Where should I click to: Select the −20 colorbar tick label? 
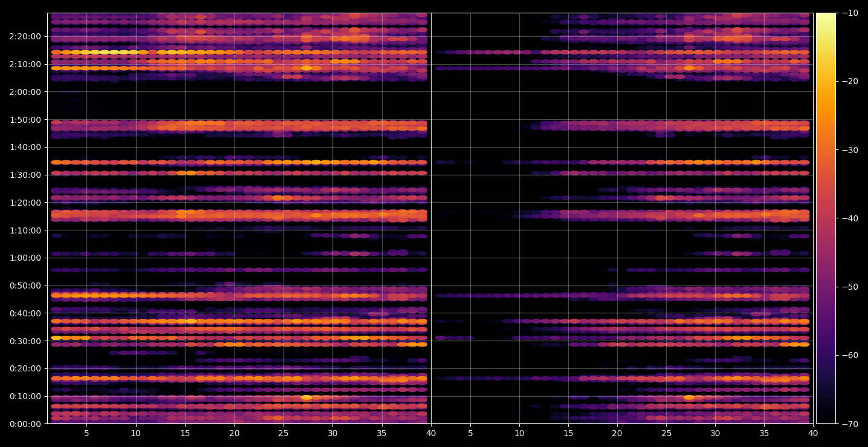pyautogui.click(x=849, y=82)
